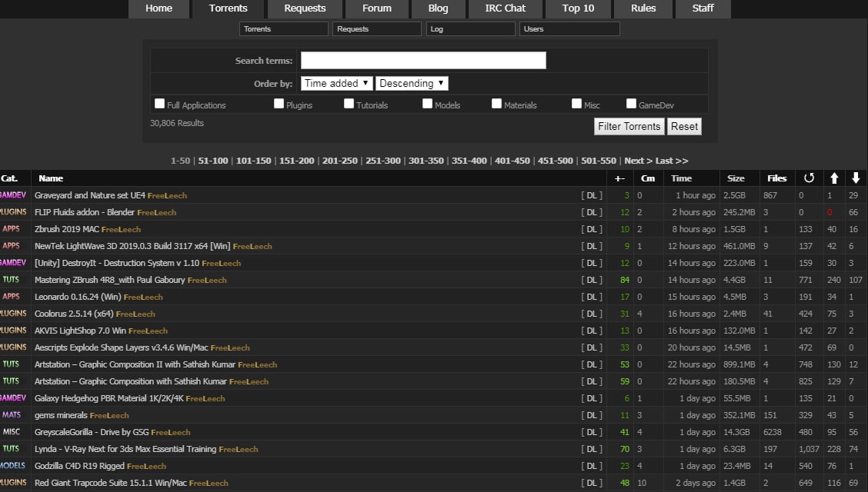The width and height of the screenshot is (868, 492).
Task: Focus the Log quick search box
Action: [x=470, y=28]
